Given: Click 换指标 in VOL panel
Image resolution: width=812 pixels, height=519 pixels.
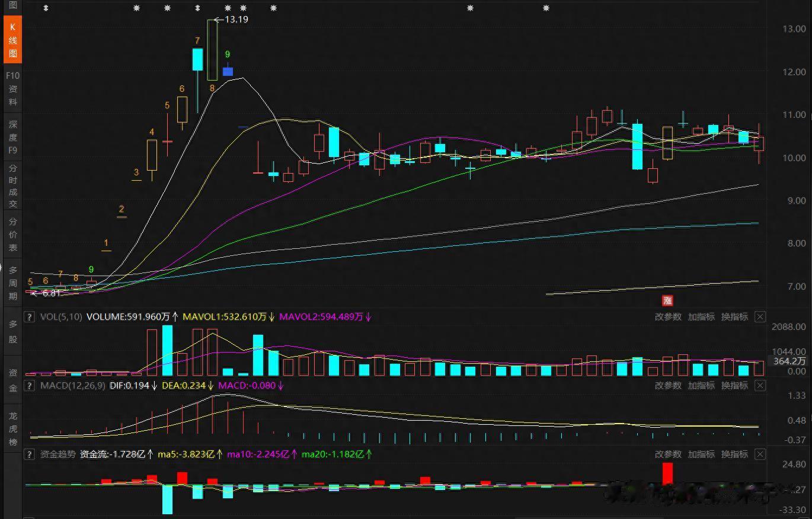Looking at the screenshot, I should point(734,317).
